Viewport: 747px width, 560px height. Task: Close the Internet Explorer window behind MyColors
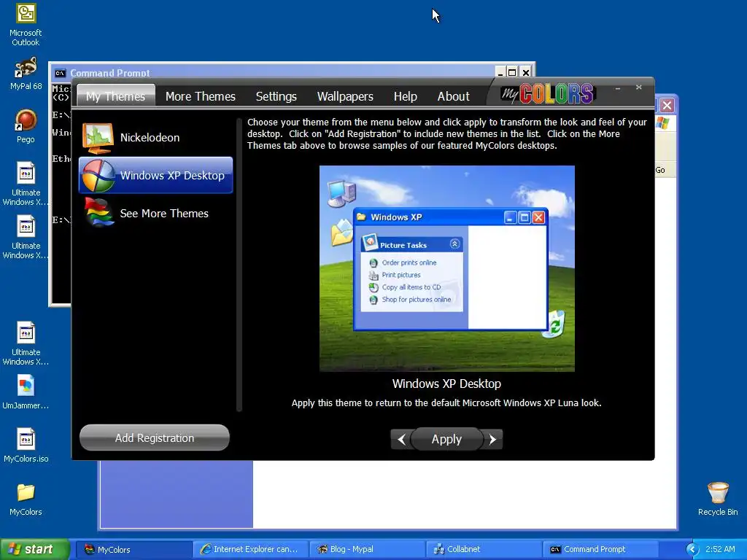point(667,105)
